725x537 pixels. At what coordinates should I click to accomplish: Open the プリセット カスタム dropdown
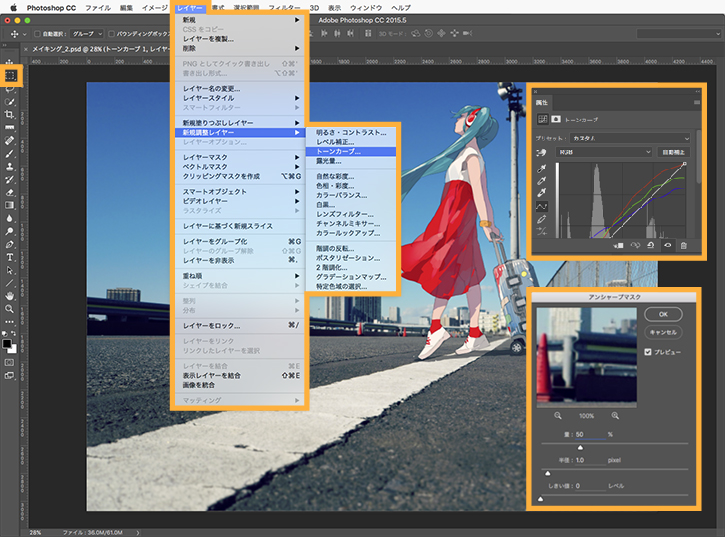click(631, 138)
